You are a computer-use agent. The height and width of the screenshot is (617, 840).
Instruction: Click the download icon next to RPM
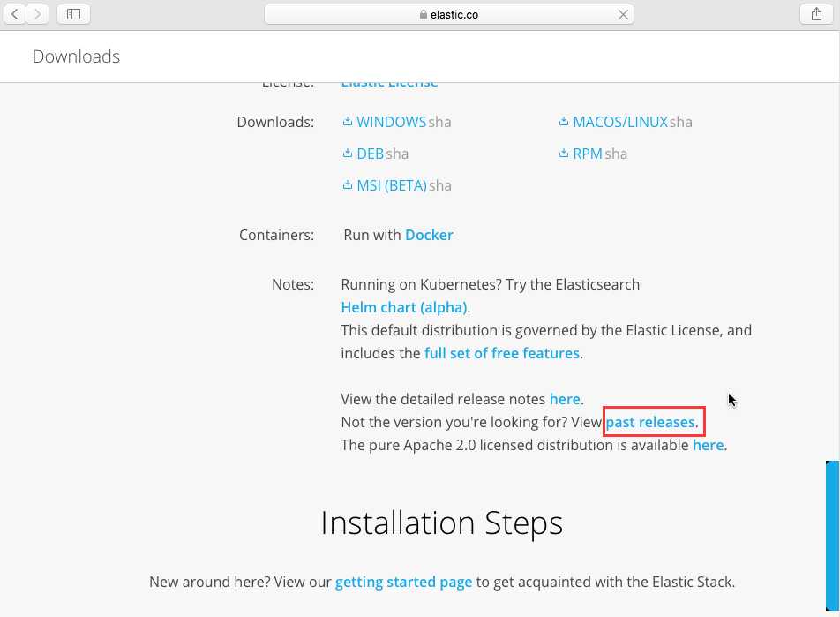pyautogui.click(x=563, y=154)
